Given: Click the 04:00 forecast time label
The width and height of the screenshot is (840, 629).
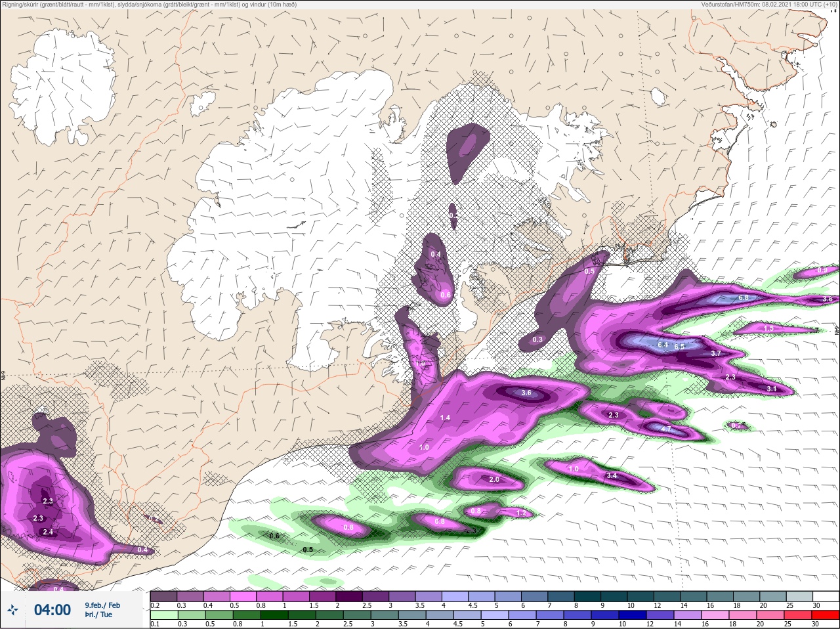Looking at the screenshot, I should [52, 610].
